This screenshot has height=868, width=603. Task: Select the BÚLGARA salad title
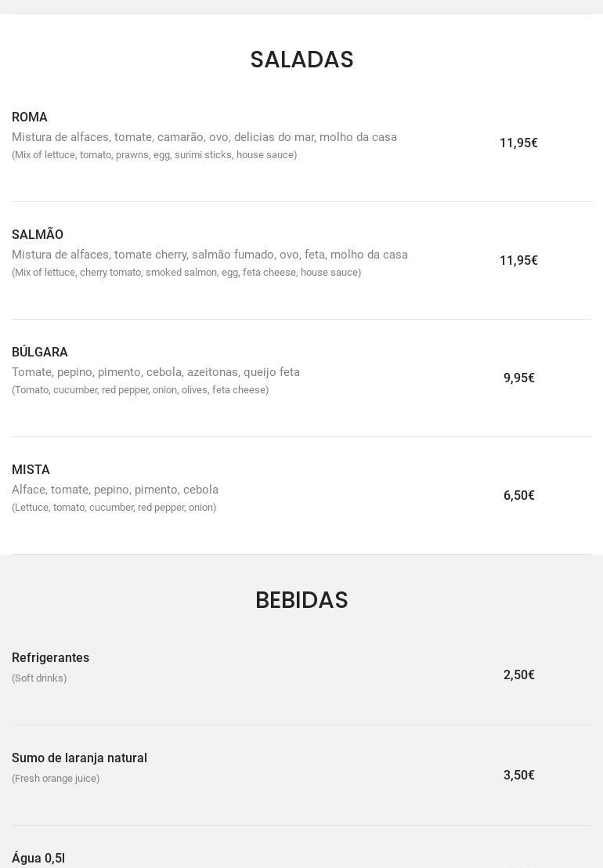pos(40,352)
